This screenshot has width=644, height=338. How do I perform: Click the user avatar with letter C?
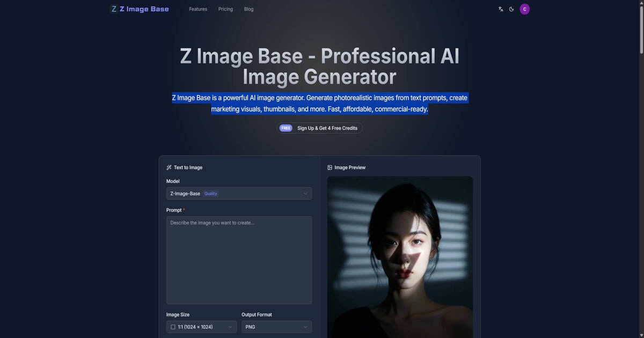[523, 8]
